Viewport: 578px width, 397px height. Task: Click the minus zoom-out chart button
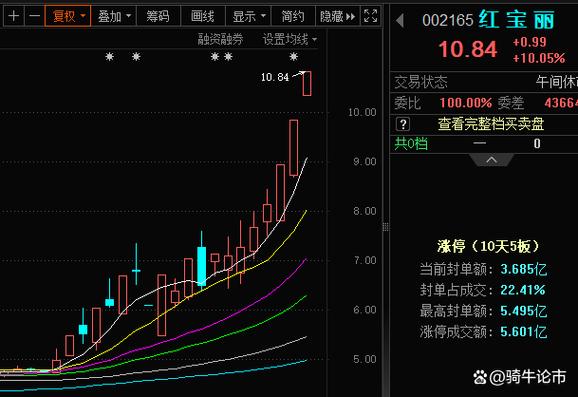click(x=34, y=16)
